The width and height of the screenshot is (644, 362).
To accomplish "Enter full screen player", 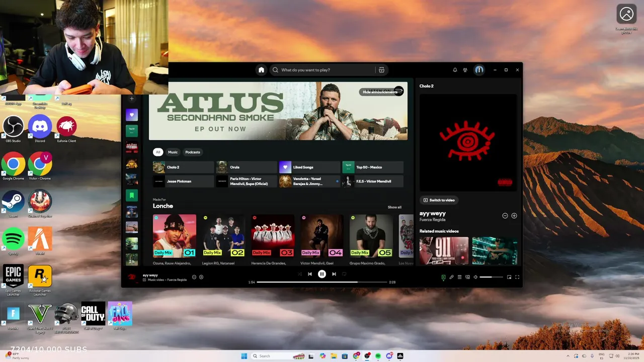I will tap(517, 277).
